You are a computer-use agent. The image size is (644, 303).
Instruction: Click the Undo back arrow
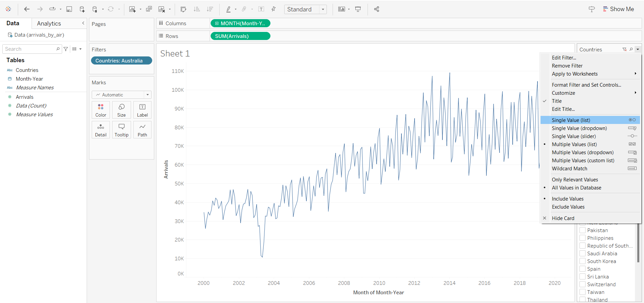pyautogui.click(x=27, y=9)
